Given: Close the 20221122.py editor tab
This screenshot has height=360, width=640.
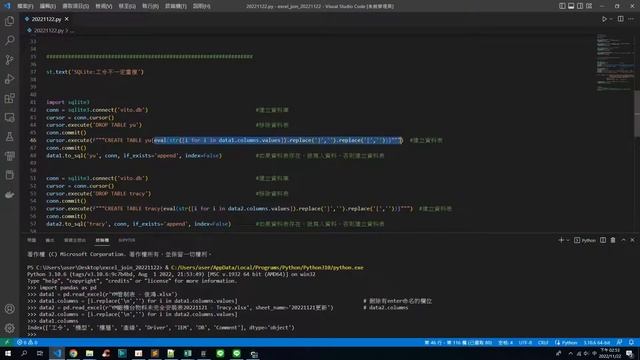Looking at the screenshot, I should coord(67,19).
